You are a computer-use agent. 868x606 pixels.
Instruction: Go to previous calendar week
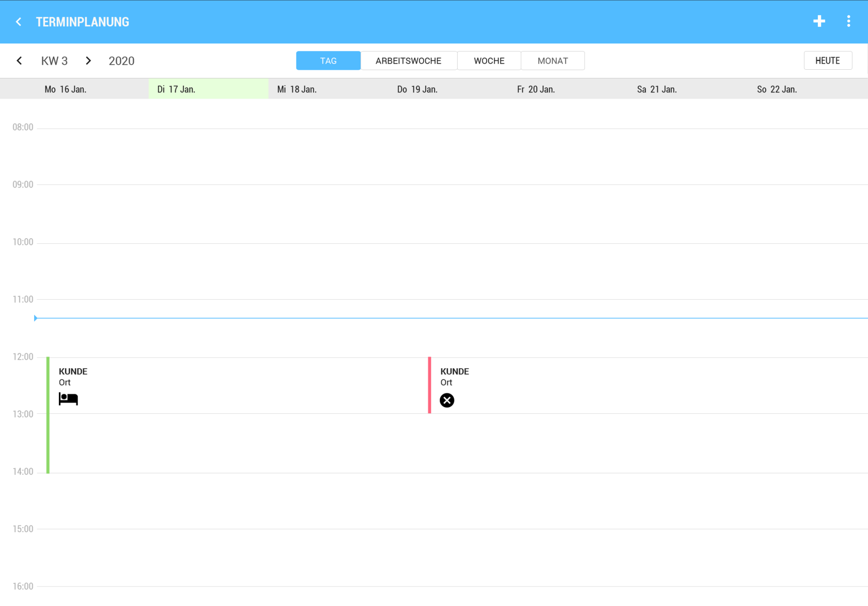point(19,61)
